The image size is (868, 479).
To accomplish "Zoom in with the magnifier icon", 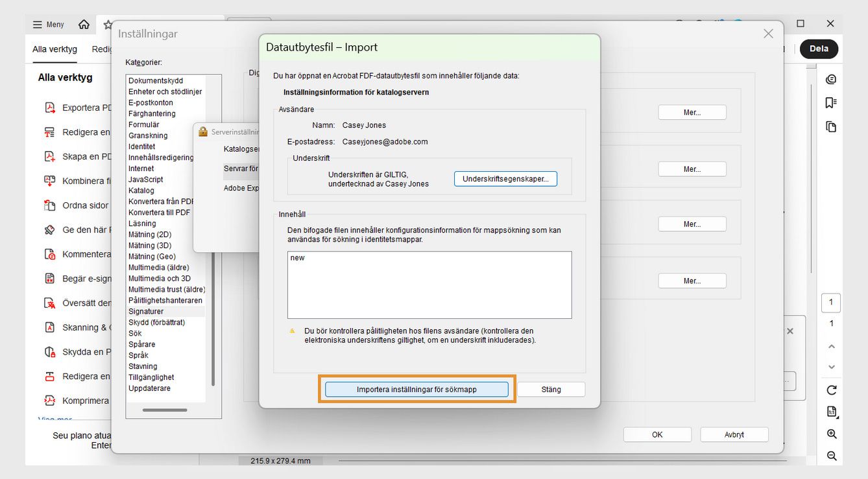I will click(x=831, y=434).
